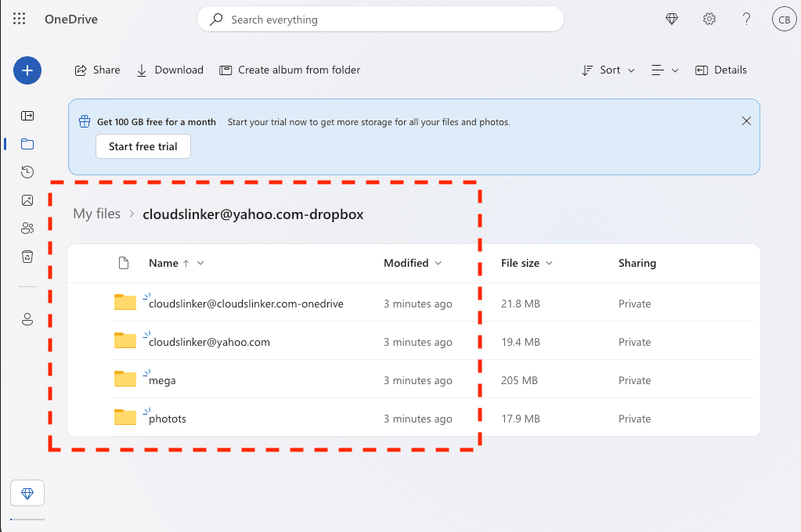This screenshot has width=801, height=532.
Task: Open the Settings gear
Action: (x=709, y=20)
